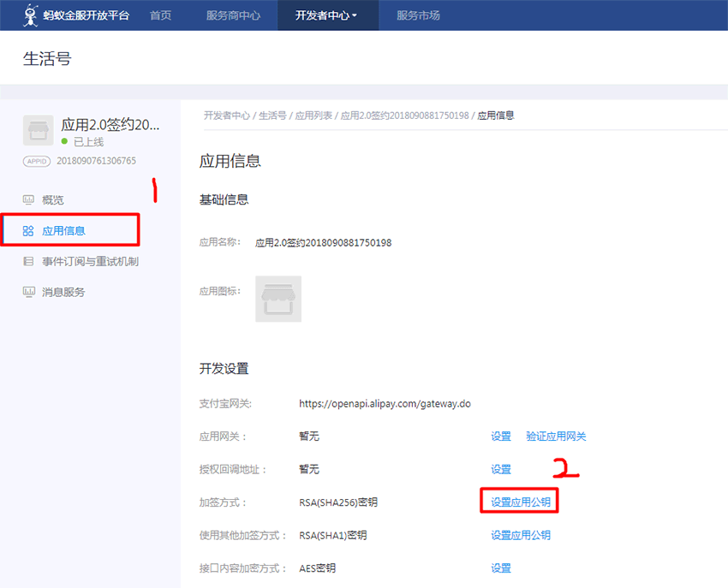This screenshot has width=728, height=588.
Task: Click the 应用信息 grid icon in sidebar
Action: (x=28, y=230)
